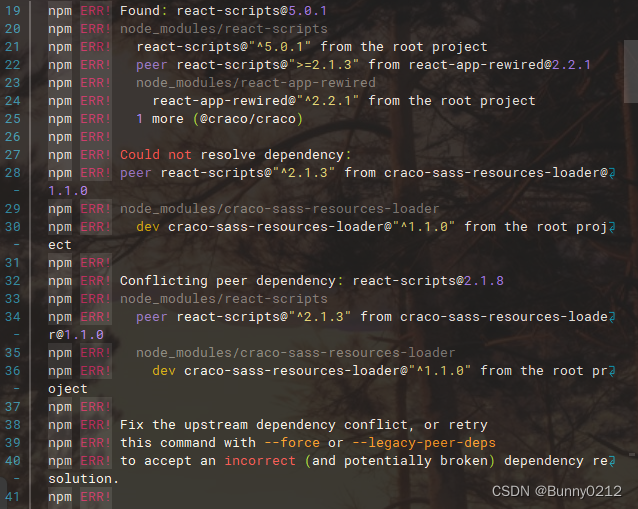Click line number 32 in the gutter
Viewport: 638px width, 509px height.
(13, 281)
